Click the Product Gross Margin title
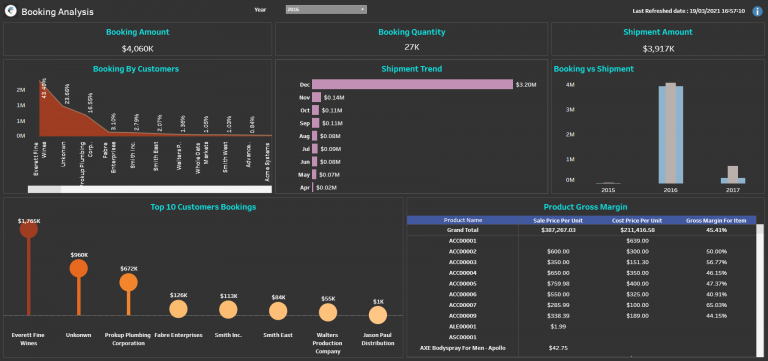The width and height of the screenshot is (768, 361). (586, 207)
